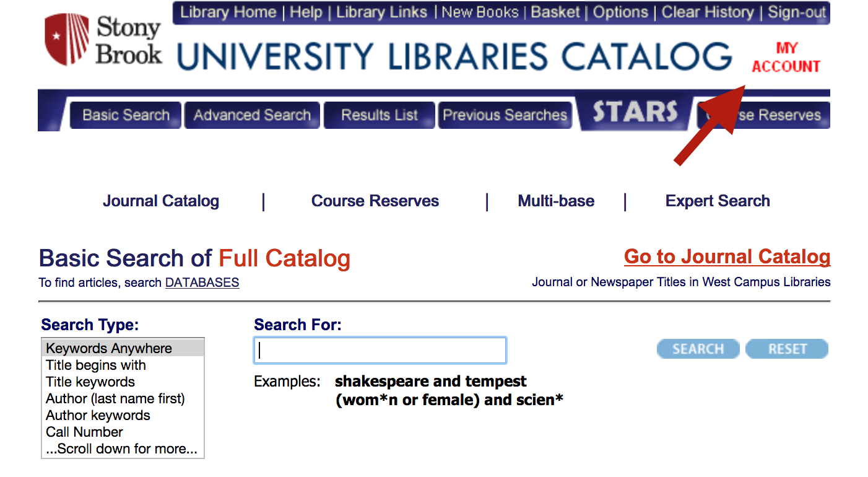868x477 pixels.
Task: Clear History in top bar
Action: pos(708,12)
